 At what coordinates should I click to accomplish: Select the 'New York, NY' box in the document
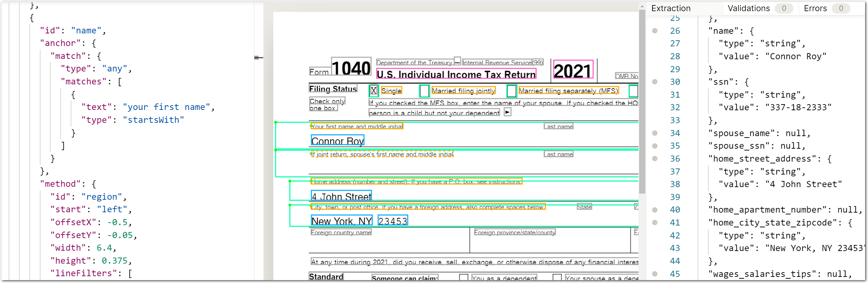coord(342,221)
